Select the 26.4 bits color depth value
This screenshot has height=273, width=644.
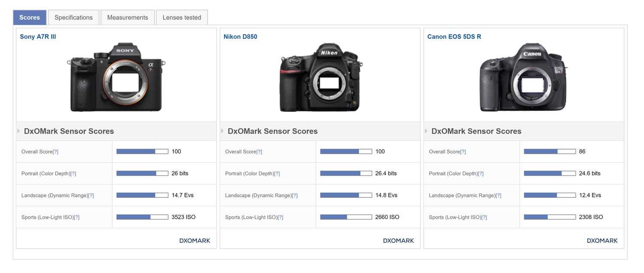point(386,173)
